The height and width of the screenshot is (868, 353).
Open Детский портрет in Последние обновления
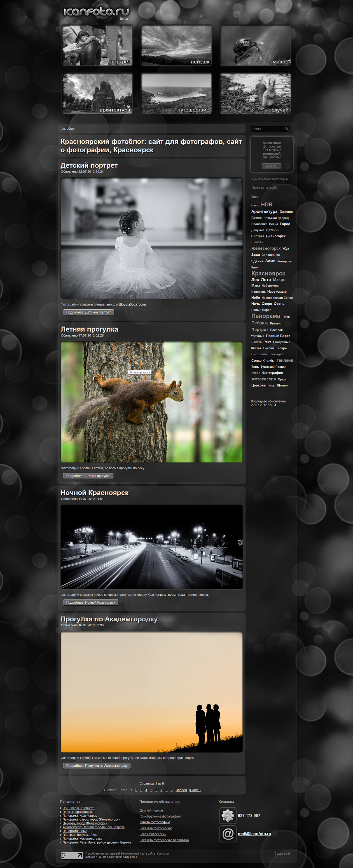[x=152, y=811]
